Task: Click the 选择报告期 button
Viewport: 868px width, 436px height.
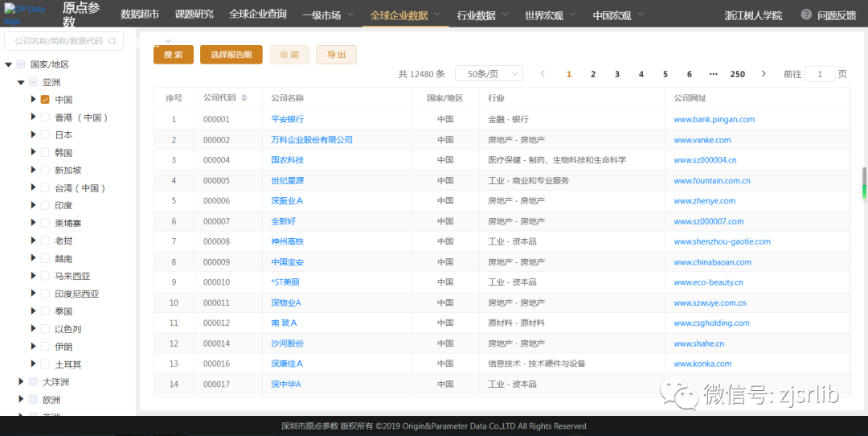Action: coord(231,54)
